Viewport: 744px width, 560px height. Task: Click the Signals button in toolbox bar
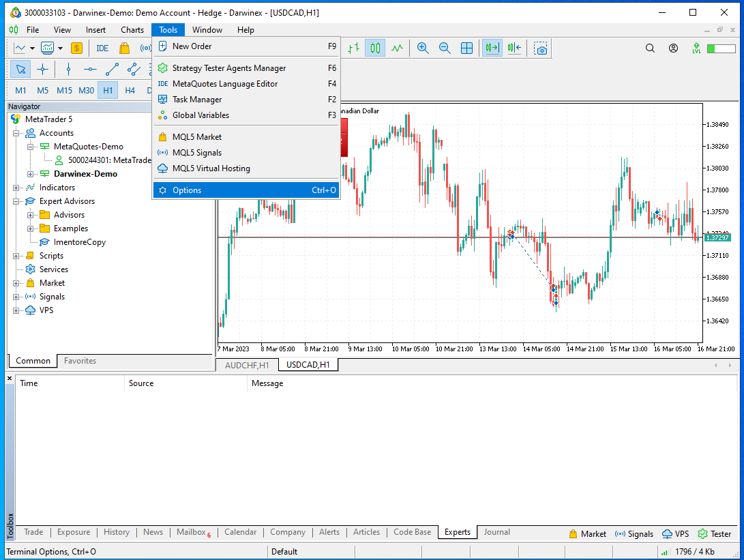634,534
